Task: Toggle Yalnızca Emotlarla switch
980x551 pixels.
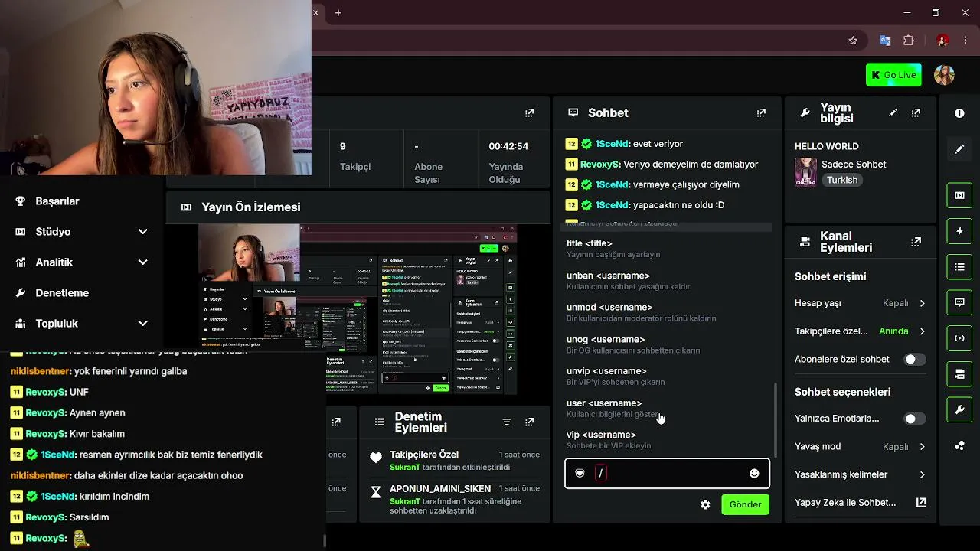Action: tap(915, 419)
